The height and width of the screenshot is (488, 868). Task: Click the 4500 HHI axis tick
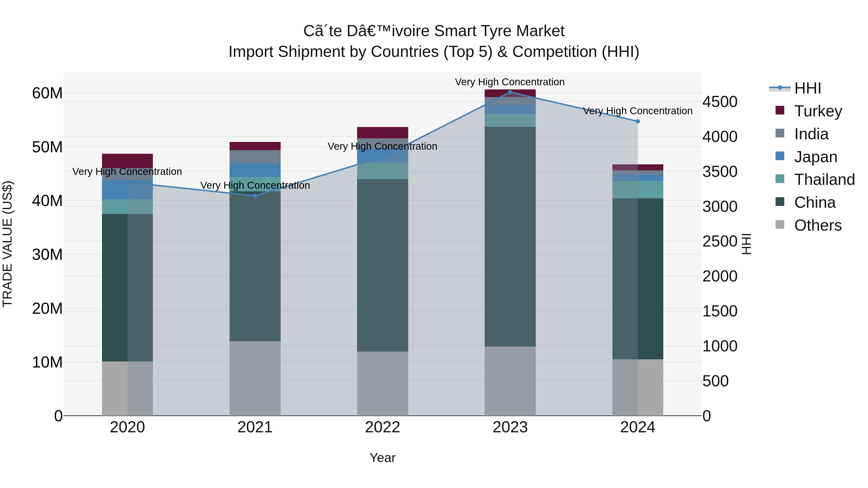click(720, 102)
